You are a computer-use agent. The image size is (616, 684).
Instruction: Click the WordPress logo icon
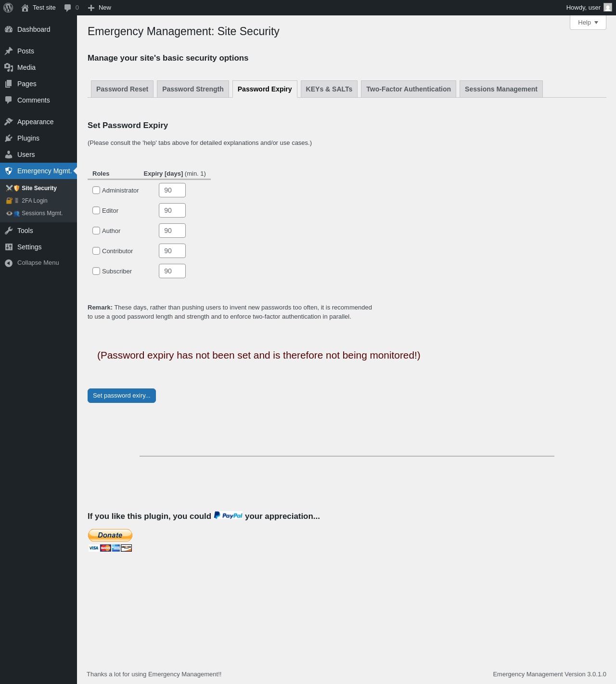8,8
